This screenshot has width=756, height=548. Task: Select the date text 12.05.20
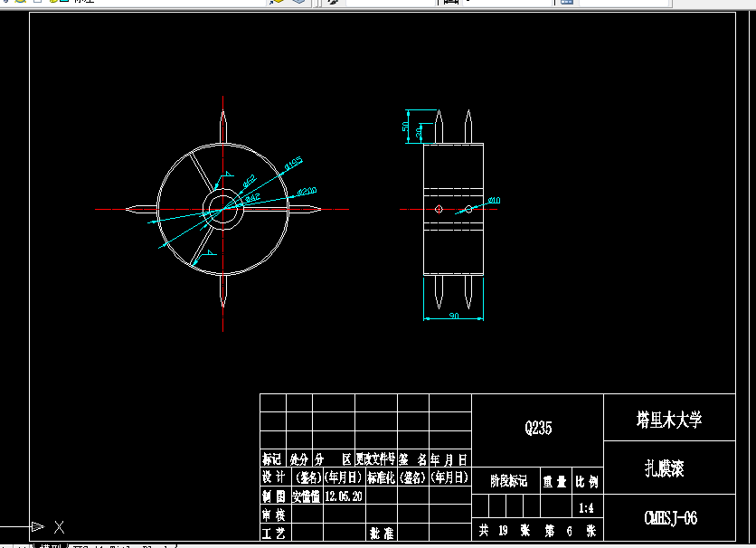344,496
